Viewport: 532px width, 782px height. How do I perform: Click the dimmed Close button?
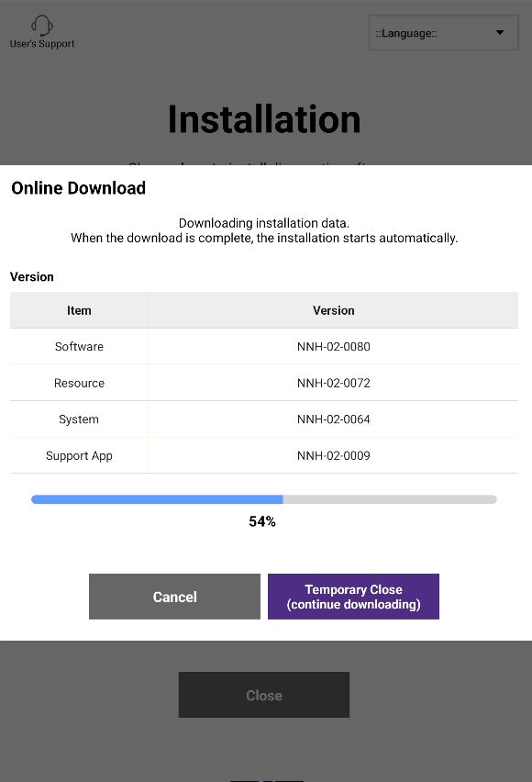coord(264,695)
